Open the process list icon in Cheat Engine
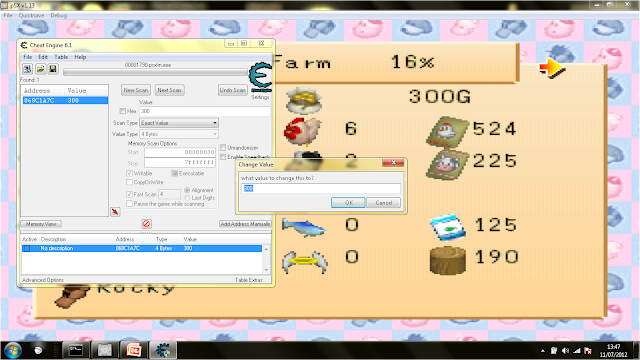The width and height of the screenshot is (640, 360). click(x=27, y=69)
